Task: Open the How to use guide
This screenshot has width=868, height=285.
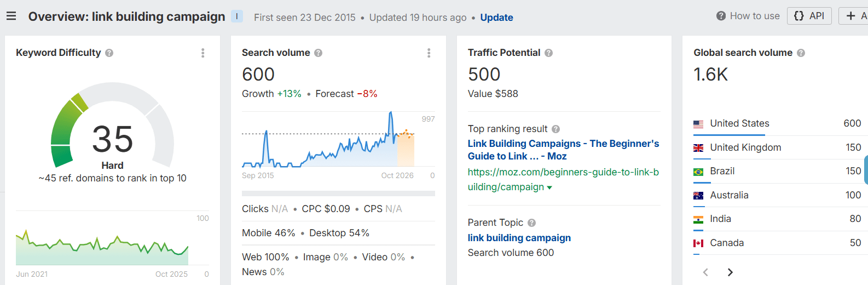Action: click(748, 16)
